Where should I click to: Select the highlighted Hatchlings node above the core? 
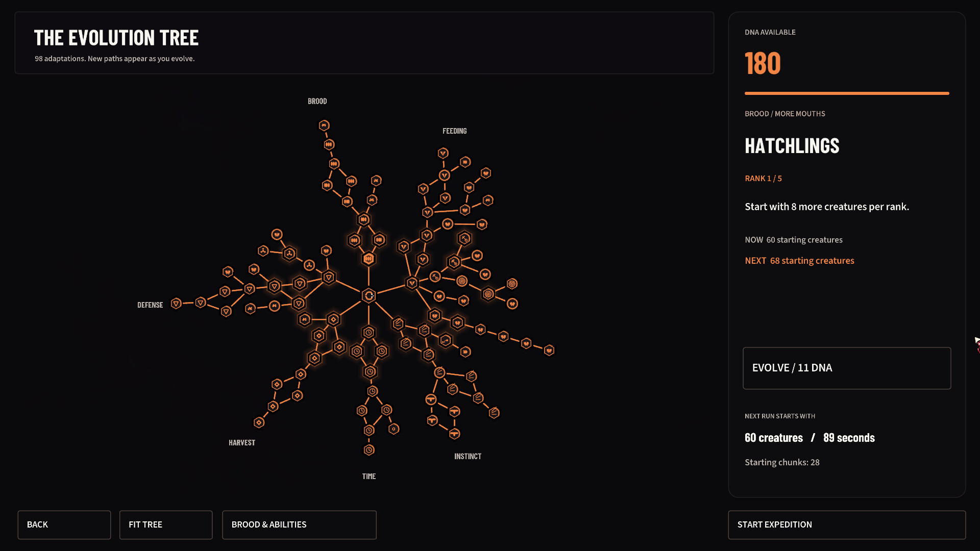point(369,259)
